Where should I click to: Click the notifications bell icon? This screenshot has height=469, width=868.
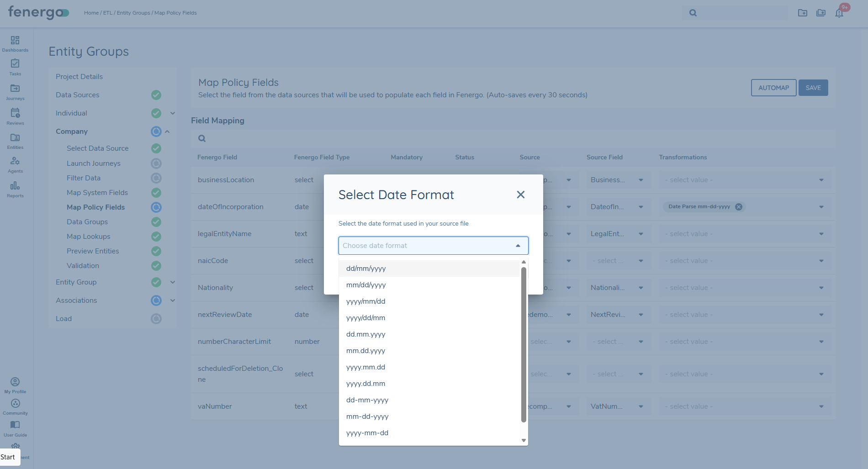839,13
